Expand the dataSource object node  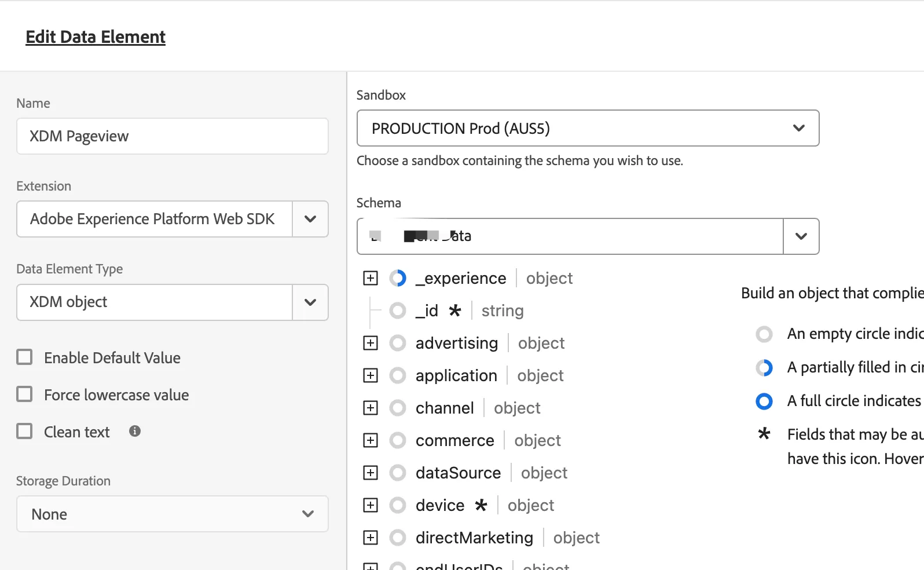tap(371, 473)
